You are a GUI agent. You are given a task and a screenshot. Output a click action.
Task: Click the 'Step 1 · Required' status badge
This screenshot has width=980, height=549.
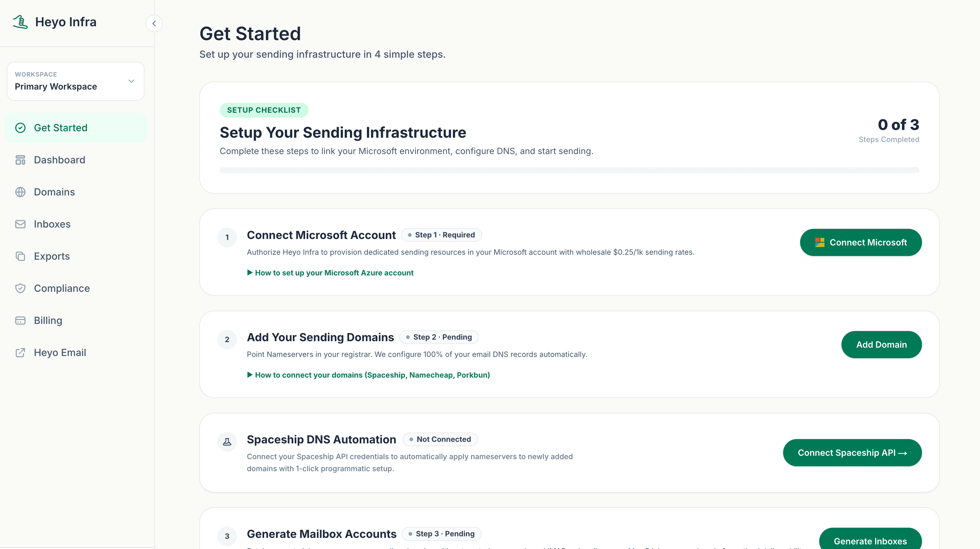click(441, 235)
